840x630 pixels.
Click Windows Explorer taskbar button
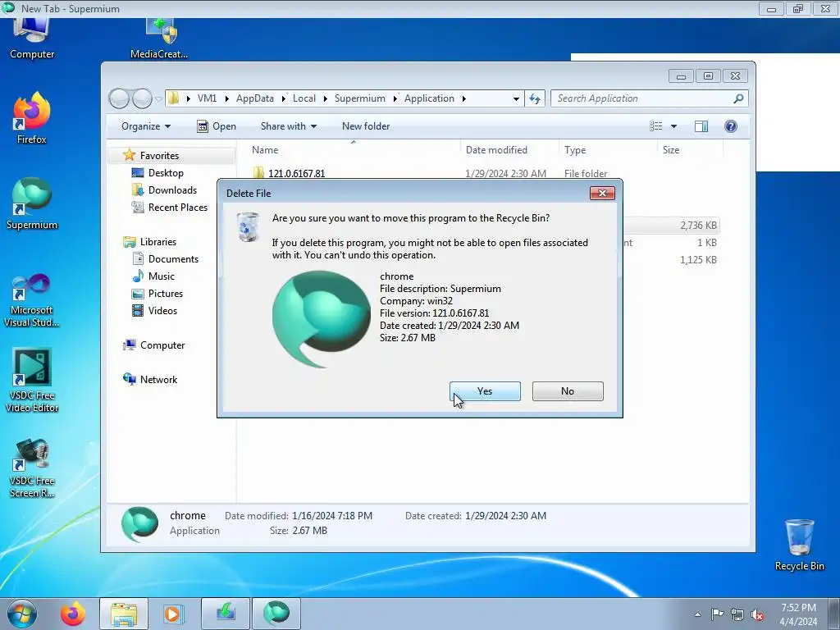point(124,614)
